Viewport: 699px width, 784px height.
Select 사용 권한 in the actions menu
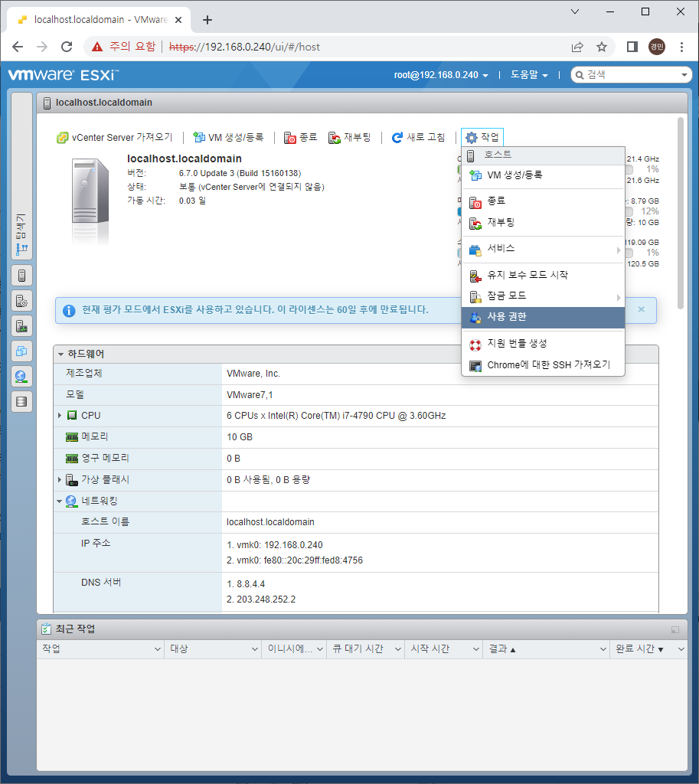(x=543, y=317)
